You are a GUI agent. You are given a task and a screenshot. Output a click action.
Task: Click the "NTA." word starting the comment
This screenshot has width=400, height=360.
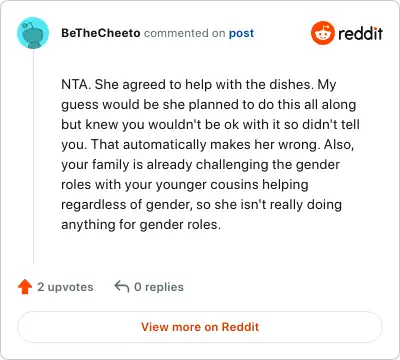[76, 85]
